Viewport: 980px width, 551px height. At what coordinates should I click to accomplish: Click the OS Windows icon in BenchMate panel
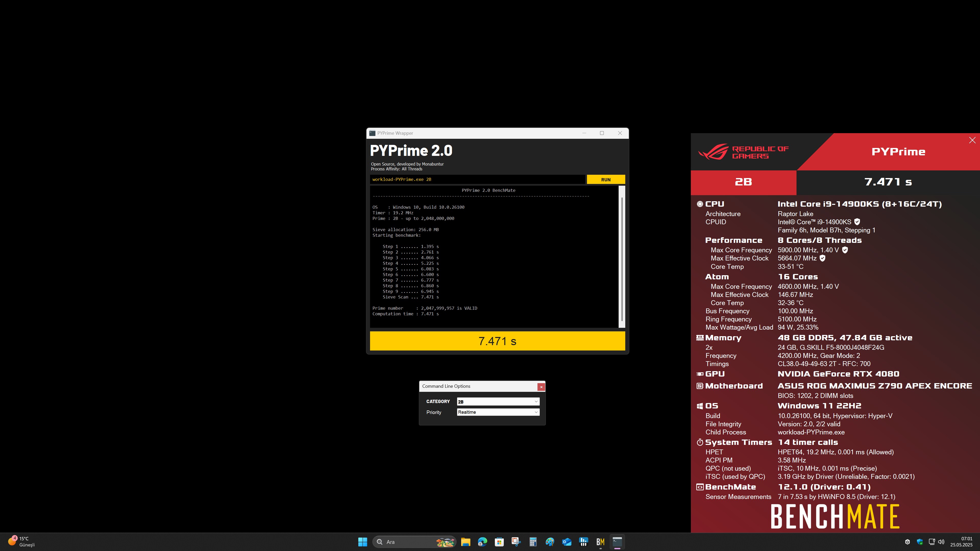(x=700, y=406)
